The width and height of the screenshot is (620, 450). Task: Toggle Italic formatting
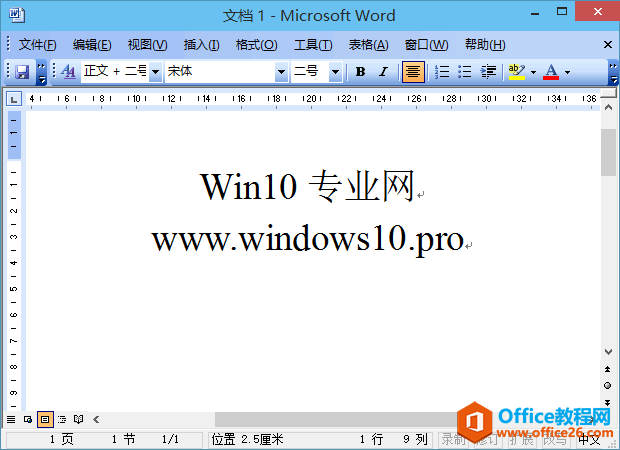pos(383,72)
